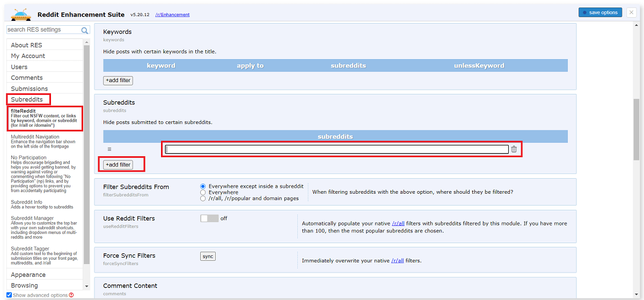Toggle the Use Reddit Filters switch
Screen dimensions: 644x300
pyautogui.click(x=209, y=218)
